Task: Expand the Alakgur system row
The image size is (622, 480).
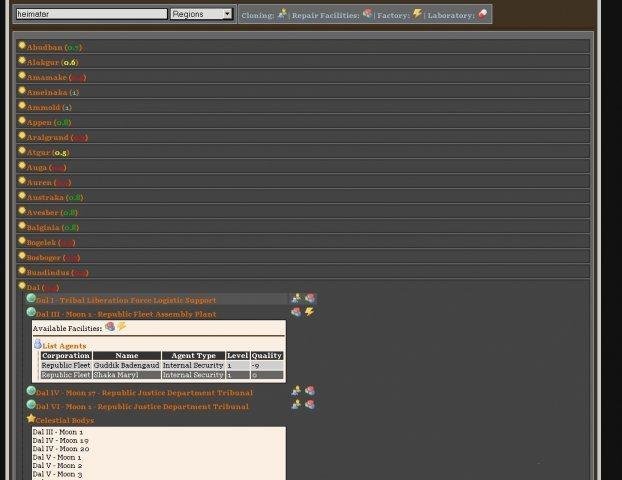Action: [303, 62]
